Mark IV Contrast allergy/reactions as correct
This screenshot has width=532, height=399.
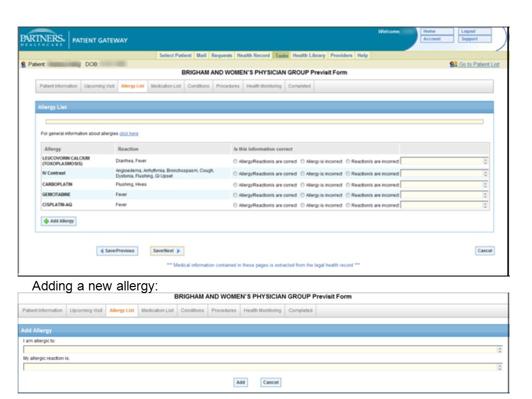pyautogui.click(x=235, y=173)
